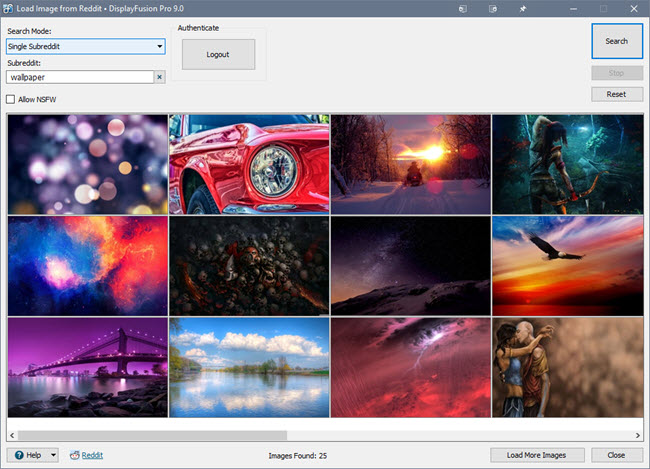Click the Reddit alien icon

coord(73,455)
